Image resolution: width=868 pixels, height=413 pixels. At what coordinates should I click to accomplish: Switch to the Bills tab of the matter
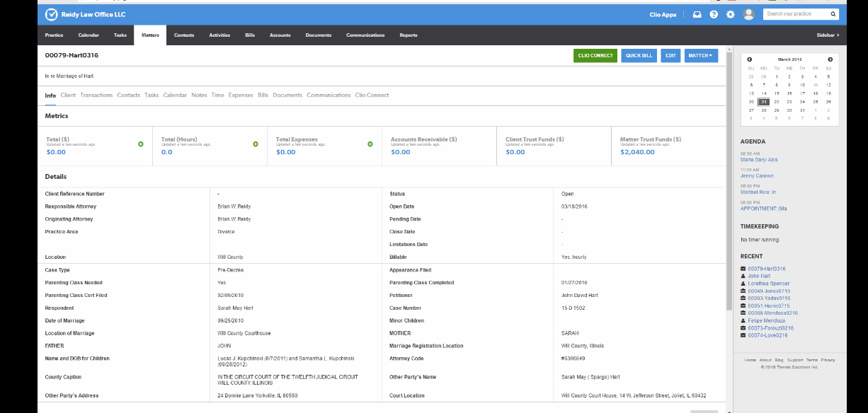(x=261, y=95)
